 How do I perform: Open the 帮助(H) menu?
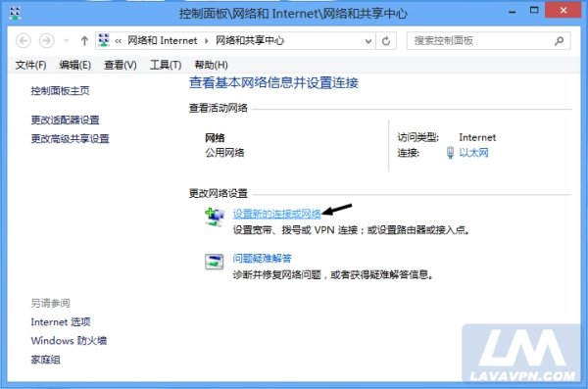coord(211,66)
